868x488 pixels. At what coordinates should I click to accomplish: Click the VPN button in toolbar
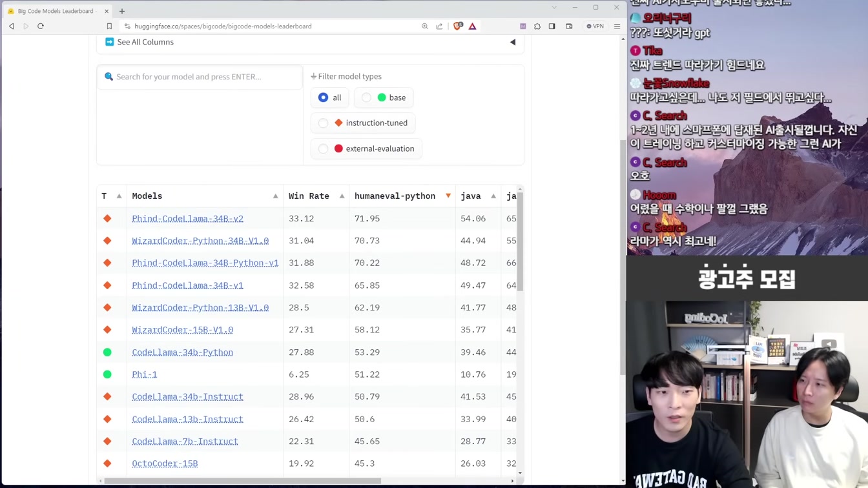[x=595, y=26]
